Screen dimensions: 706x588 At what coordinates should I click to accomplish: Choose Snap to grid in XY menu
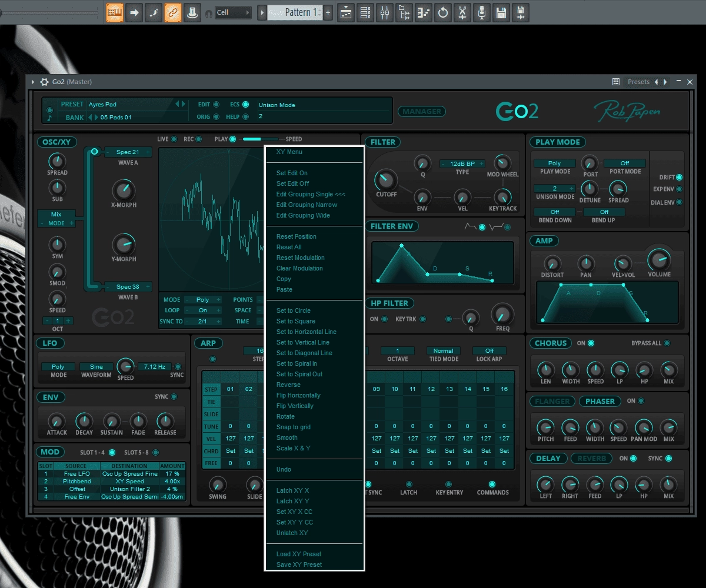(294, 427)
